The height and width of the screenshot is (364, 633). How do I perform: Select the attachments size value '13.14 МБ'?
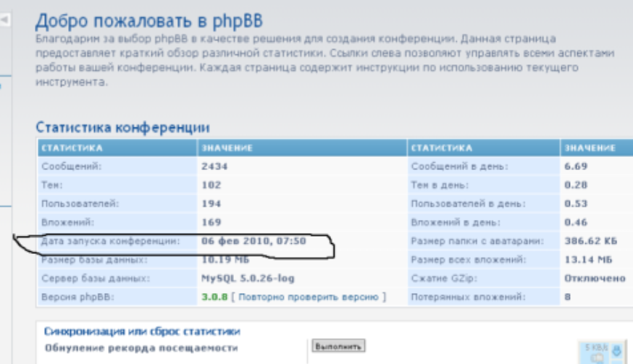tap(588, 260)
